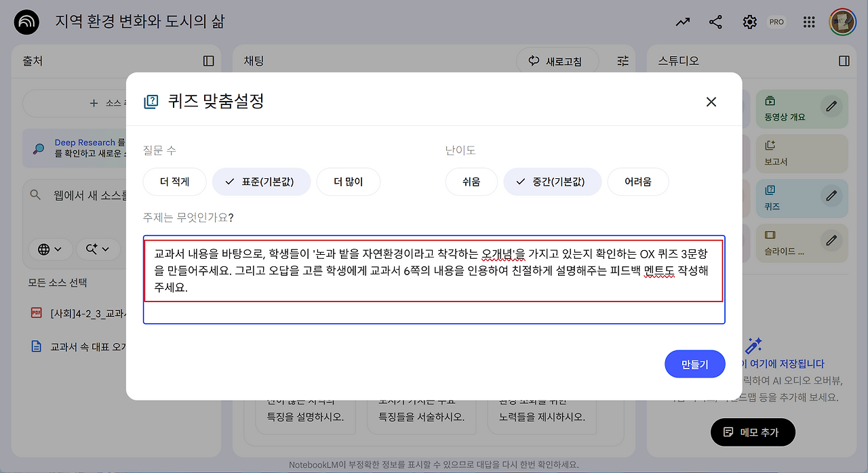Click the share icon in header
Screen dimensions: 868x473
click(x=715, y=22)
